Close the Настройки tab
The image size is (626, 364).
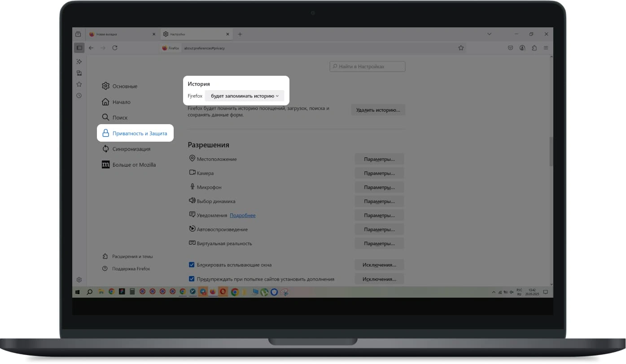(228, 34)
